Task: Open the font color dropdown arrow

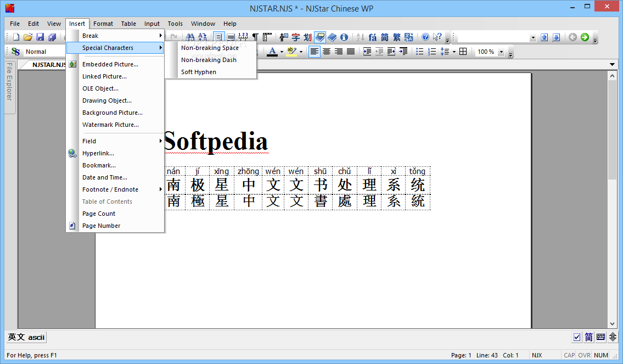Action: point(282,52)
